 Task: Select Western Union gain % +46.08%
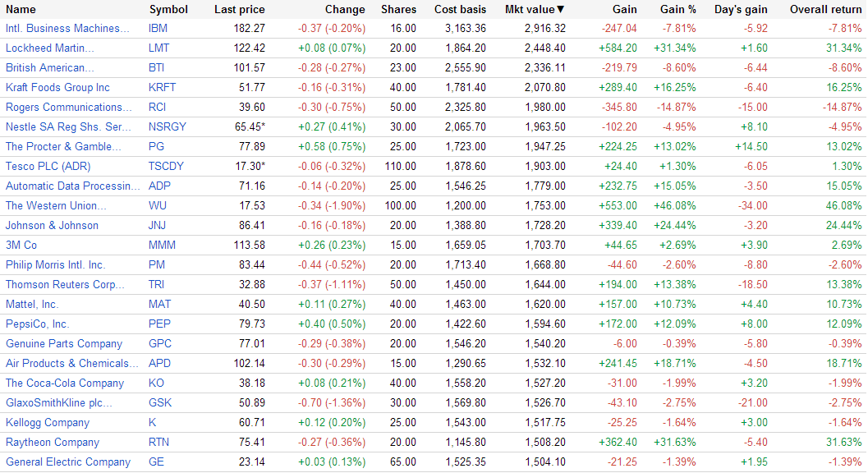(675, 206)
